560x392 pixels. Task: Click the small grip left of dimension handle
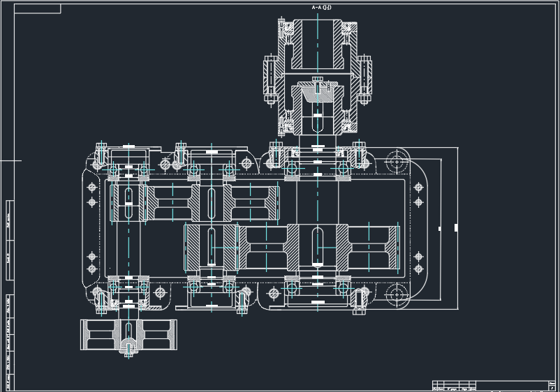click(439, 228)
